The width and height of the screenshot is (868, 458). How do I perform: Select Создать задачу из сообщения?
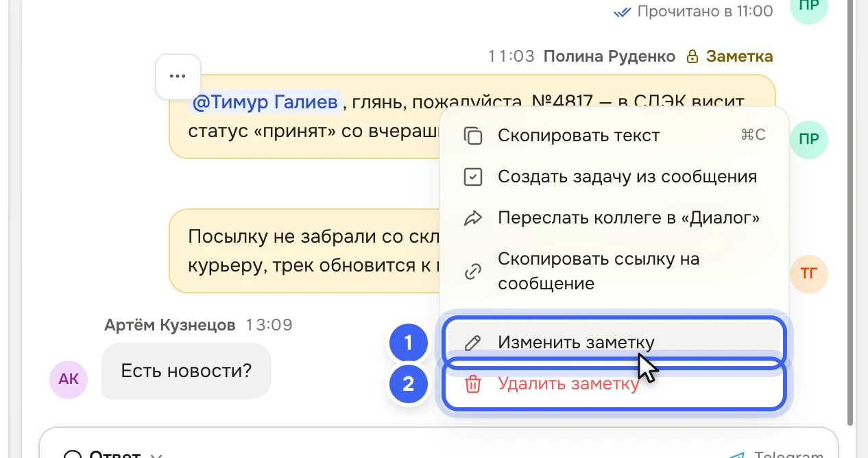pyautogui.click(x=614, y=177)
